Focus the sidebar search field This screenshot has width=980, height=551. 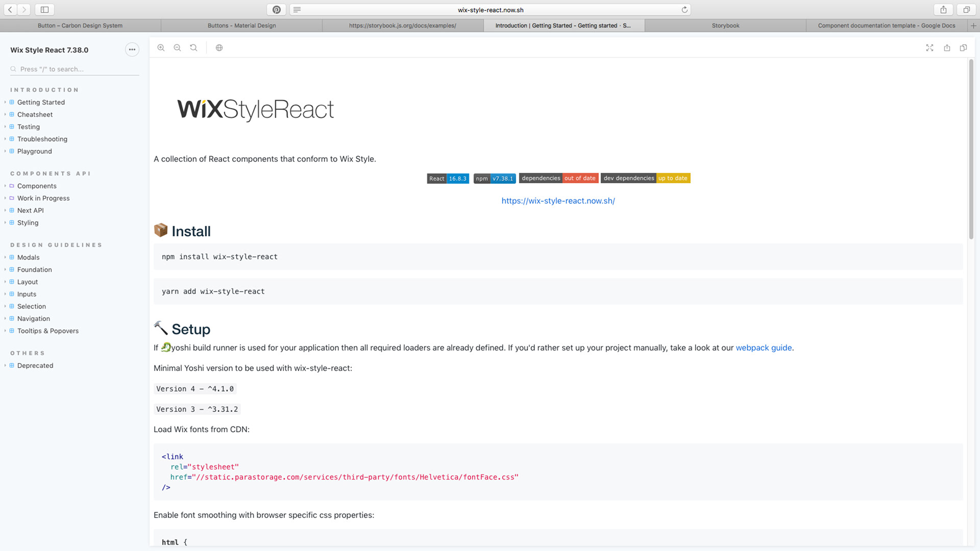75,69
